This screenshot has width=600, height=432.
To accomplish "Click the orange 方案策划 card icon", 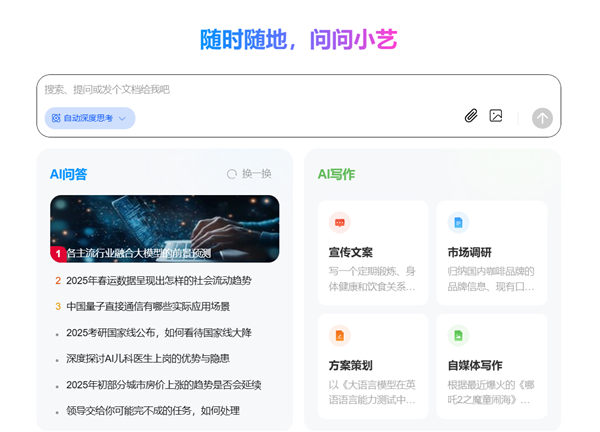I will [340, 335].
